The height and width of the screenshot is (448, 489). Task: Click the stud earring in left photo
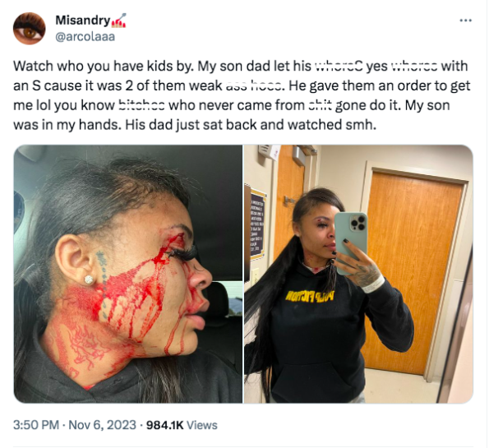point(90,279)
